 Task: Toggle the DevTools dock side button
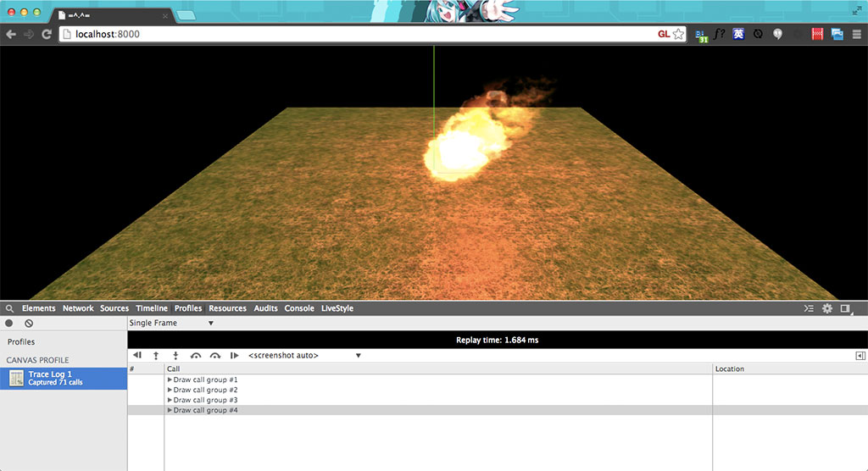click(846, 308)
